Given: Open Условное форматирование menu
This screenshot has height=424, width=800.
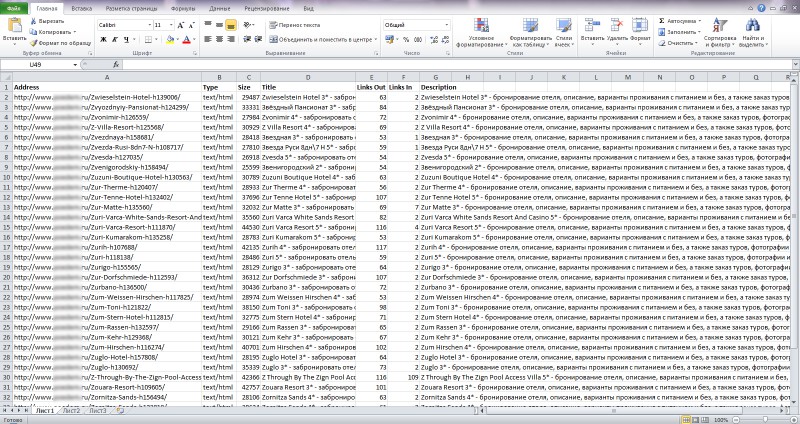Looking at the screenshot, I should [x=481, y=33].
